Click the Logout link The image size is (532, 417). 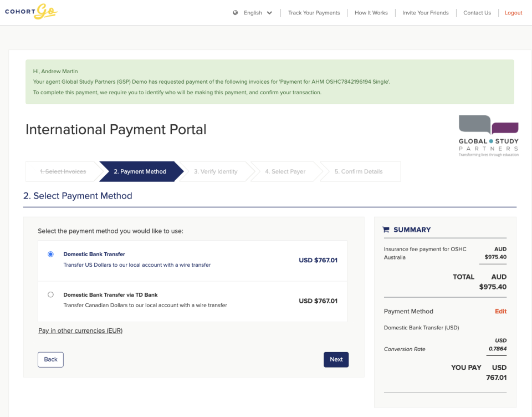513,13
